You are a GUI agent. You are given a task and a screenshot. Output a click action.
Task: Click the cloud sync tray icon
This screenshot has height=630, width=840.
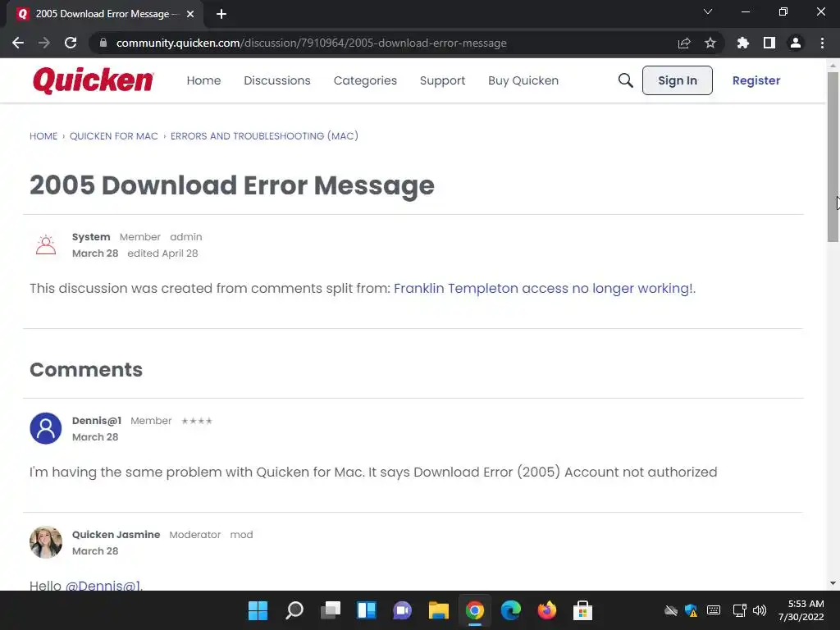click(671, 610)
